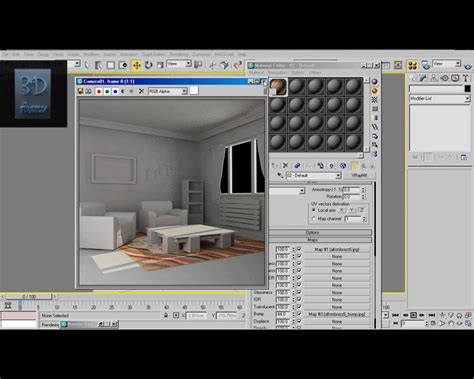Screen dimensions: 474x379
Task: Toggle Displace map checkbox
Action: (299, 321)
